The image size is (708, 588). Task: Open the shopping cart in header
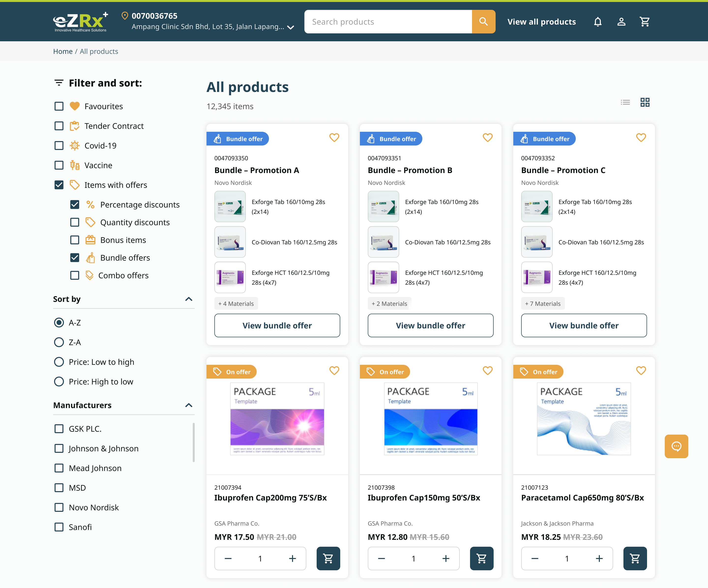point(645,22)
